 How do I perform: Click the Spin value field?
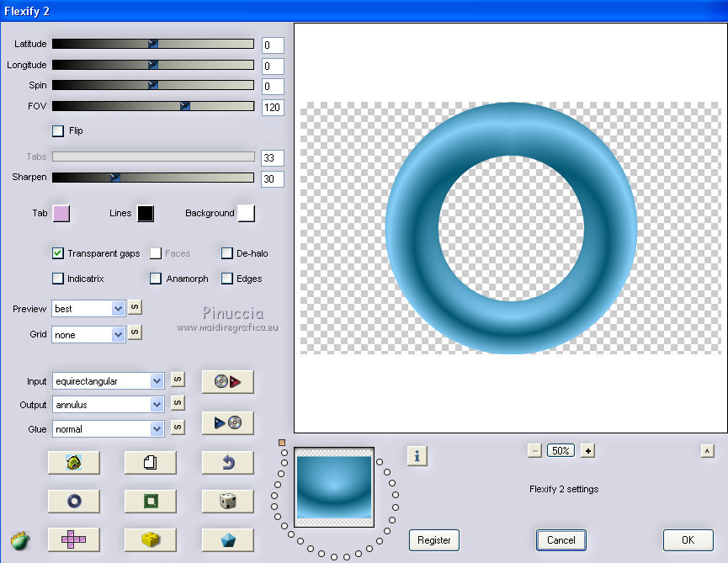pyautogui.click(x=273, y=87)
